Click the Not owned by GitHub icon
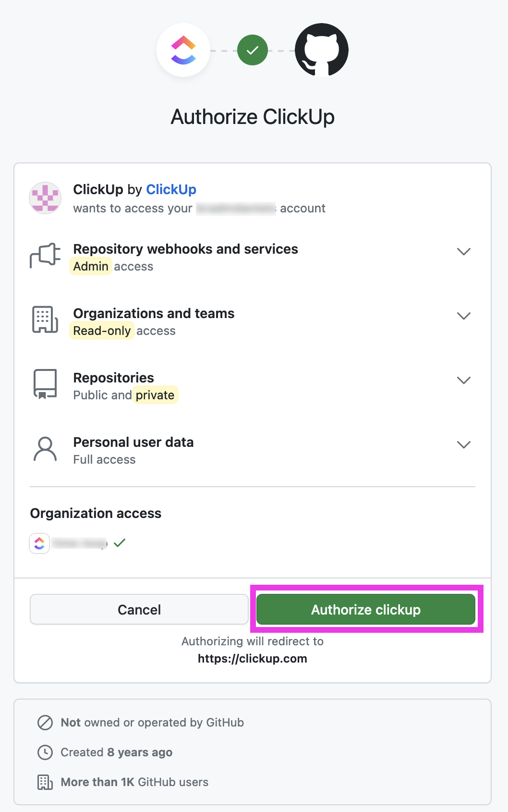 45,723
